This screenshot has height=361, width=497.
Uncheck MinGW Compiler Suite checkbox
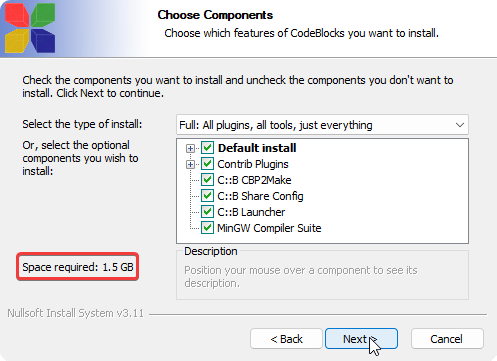207,228
